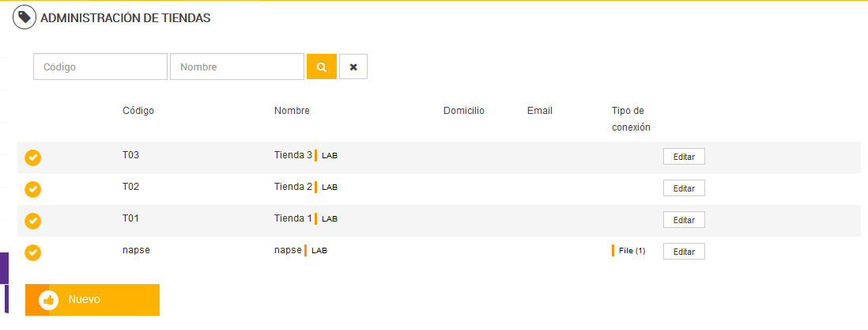Sort by the Nombre column header
This screenshot has width=868, height=330.
point(292,111)
